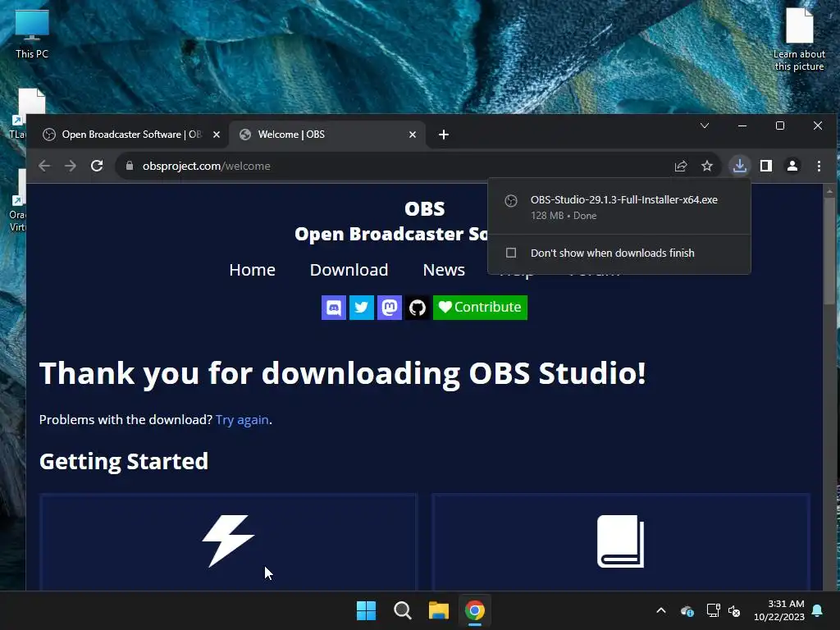Click the OBS site title heading
The image size is (840, 630).
pyautogui.click(x=424, y=209)
